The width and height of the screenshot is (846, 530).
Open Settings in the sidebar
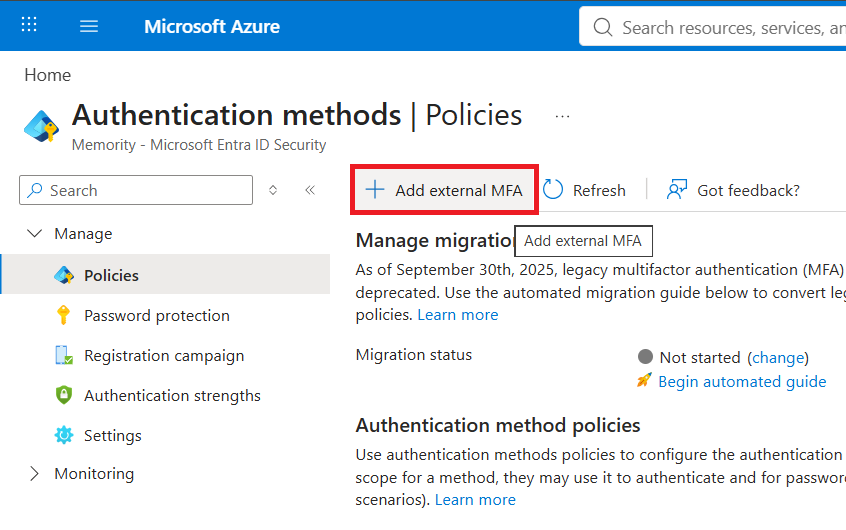click(113, 436)
